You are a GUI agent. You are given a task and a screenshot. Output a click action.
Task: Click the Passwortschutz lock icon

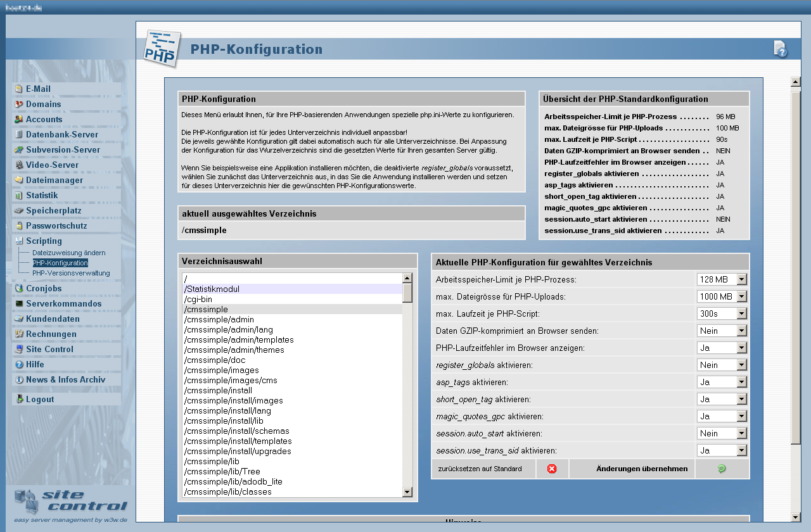(20, 225)
